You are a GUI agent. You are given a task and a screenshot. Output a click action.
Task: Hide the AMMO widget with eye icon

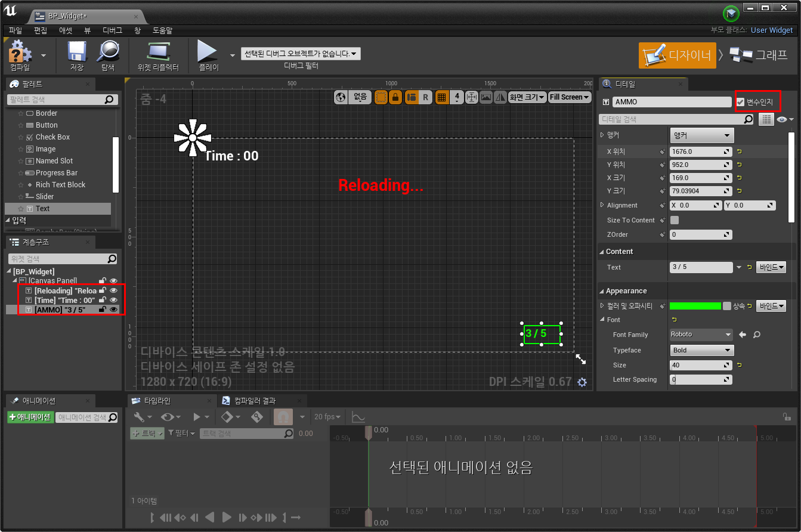click(113, 310)
